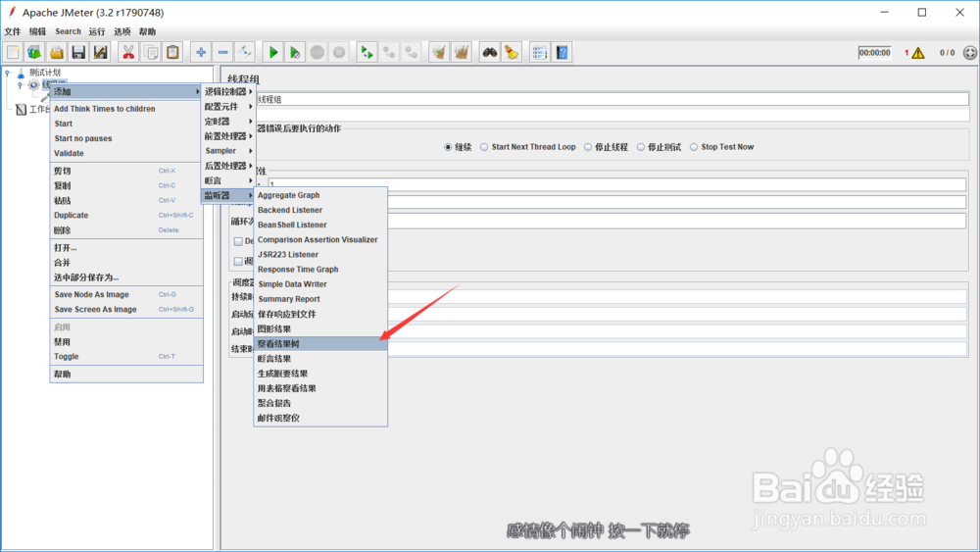Click the Toggle enable/disable icon
This screenshot has width=980, height=552.
(245, 53)
